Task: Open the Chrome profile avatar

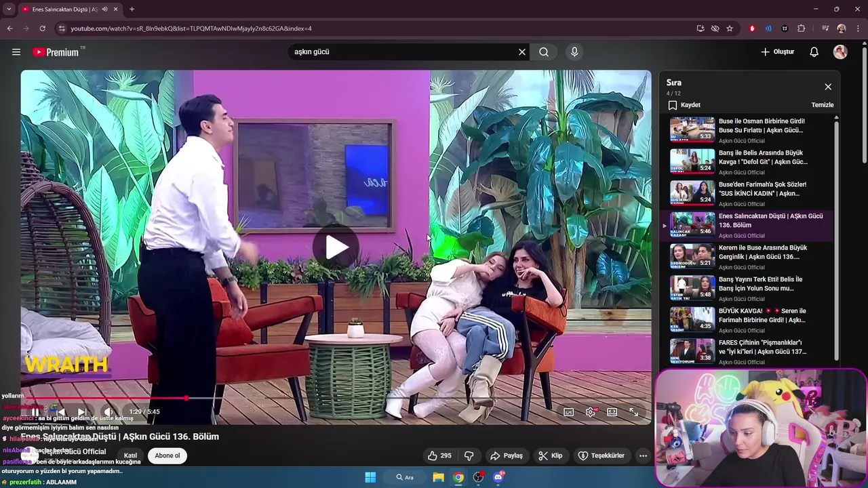Action: [842, 28]
